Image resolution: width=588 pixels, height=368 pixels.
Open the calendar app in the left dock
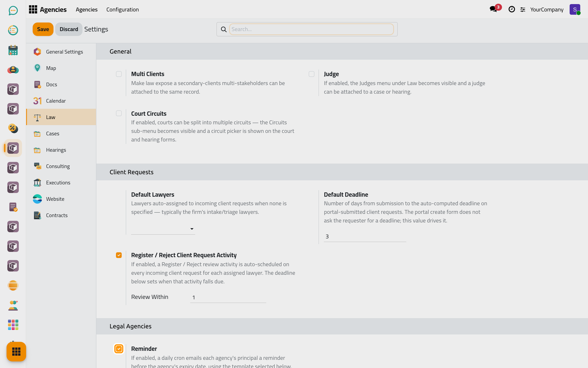(13, 50)
